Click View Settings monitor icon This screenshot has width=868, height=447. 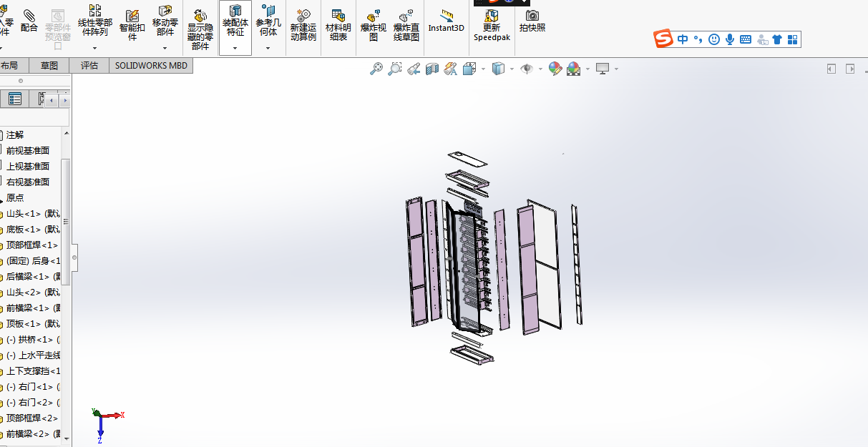603,69
